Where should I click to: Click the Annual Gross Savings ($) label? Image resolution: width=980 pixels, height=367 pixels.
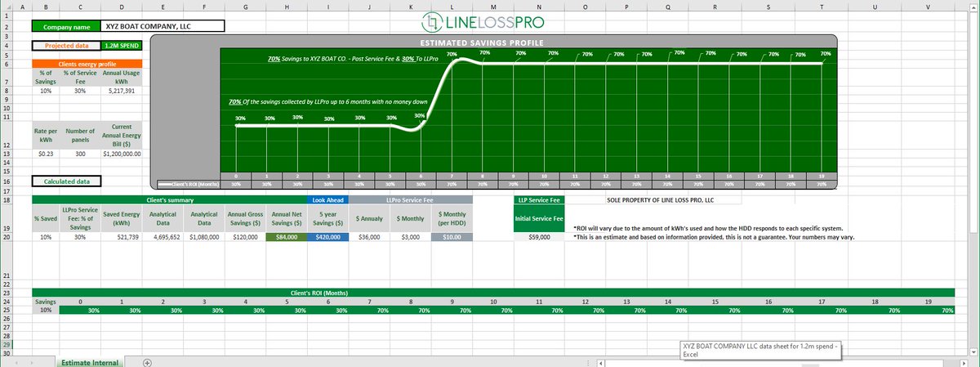244,218
